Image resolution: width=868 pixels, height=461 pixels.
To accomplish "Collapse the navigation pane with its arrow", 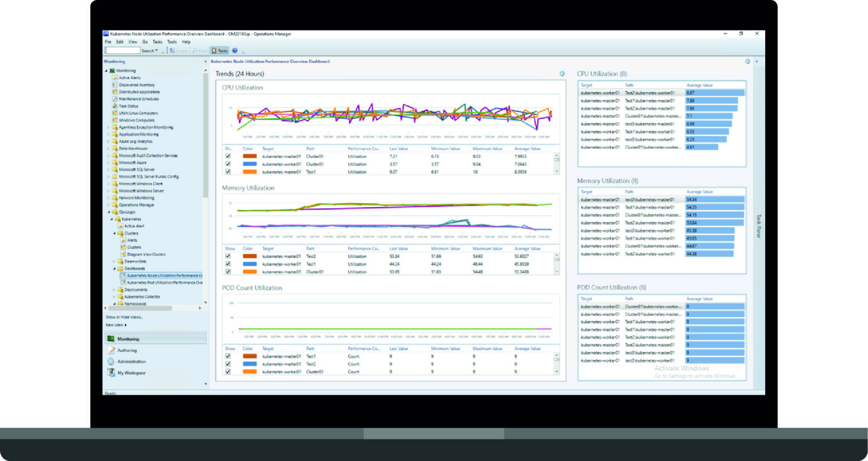I will coord(205,61).
